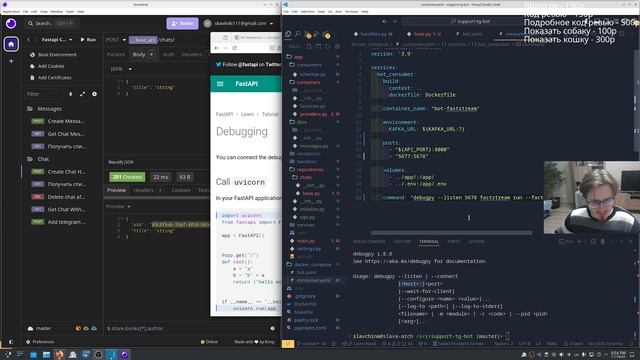640x360 pixels.
Task: Click the Insomnia logo in the header
Action: point(11,23)
